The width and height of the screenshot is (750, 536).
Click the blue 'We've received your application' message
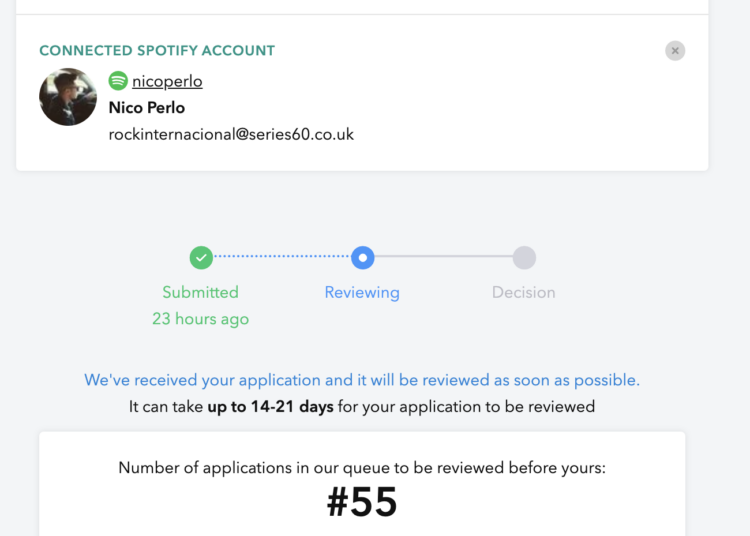point(361,380)
